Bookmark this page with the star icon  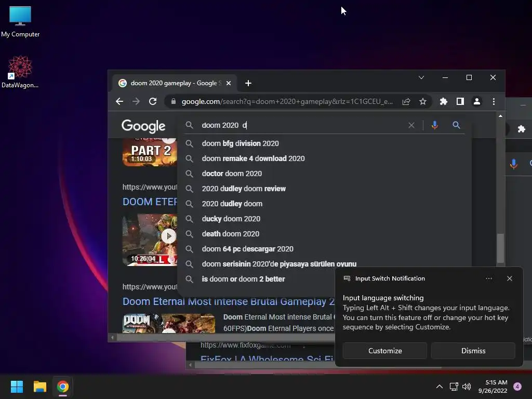(423, 101)
